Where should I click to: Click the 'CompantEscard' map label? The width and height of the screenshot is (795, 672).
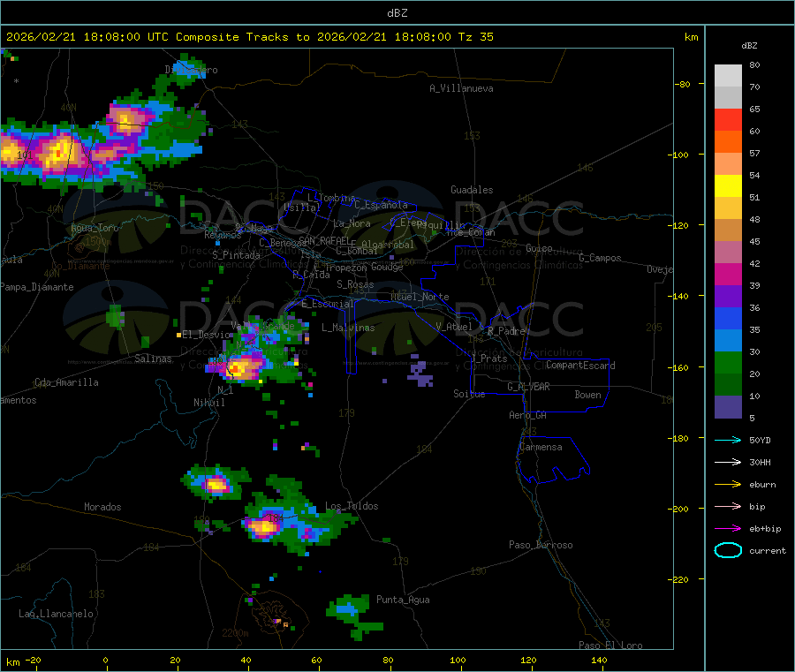point(580,366)
